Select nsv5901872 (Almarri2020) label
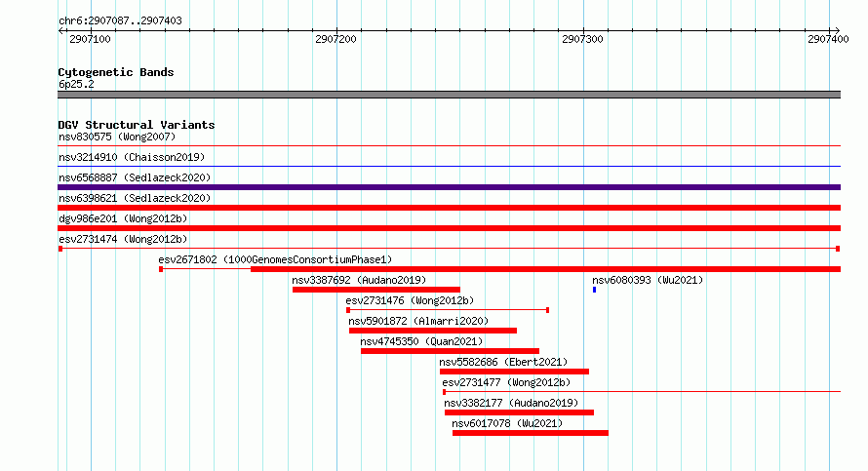868x471 pixels. pos(418,321)
